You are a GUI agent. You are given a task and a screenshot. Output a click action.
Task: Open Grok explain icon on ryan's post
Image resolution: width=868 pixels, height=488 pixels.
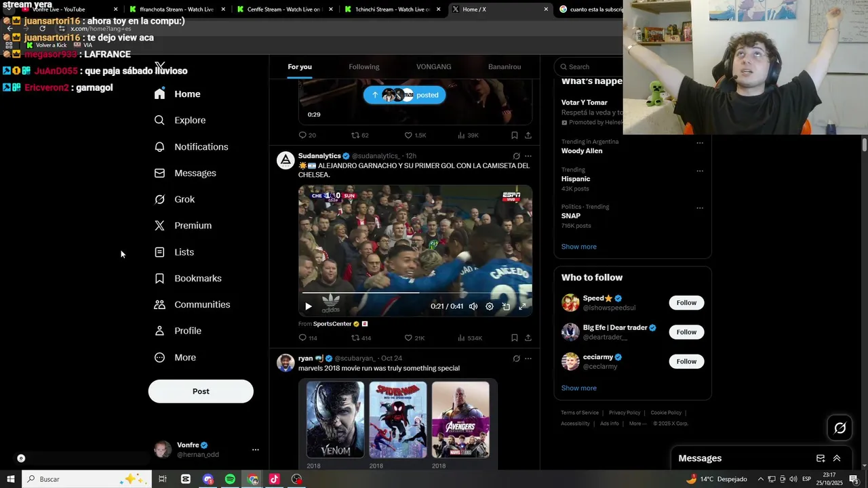516,359
